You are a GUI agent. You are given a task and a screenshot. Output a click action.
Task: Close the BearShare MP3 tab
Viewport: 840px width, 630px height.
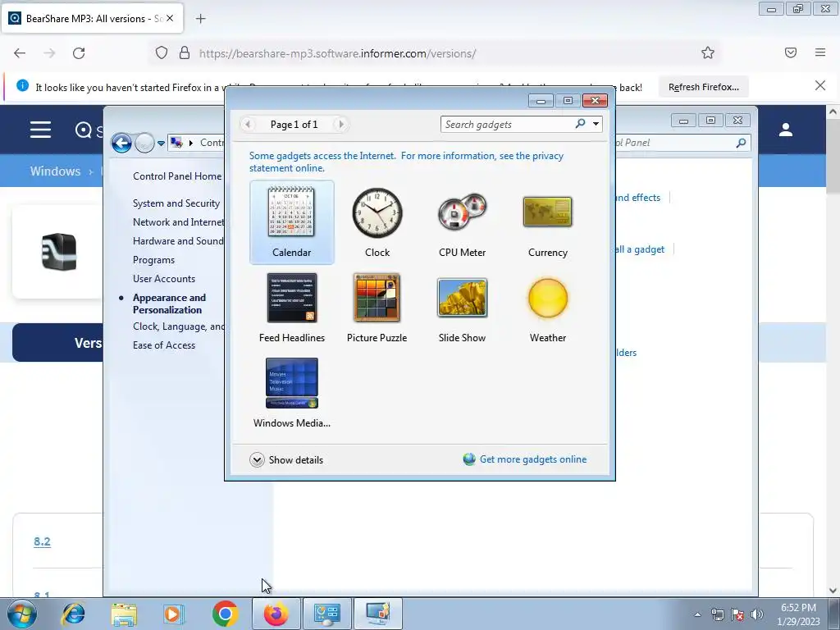point(170,18)
